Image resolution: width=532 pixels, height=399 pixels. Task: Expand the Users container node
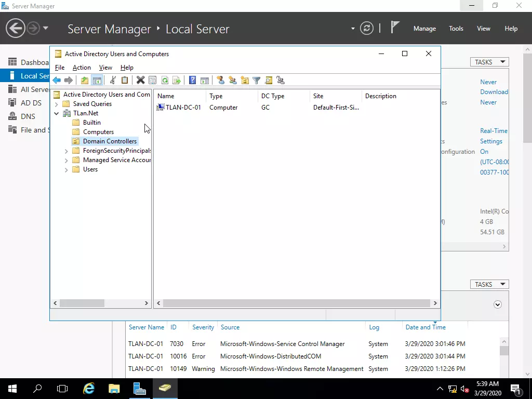point(66,170)
